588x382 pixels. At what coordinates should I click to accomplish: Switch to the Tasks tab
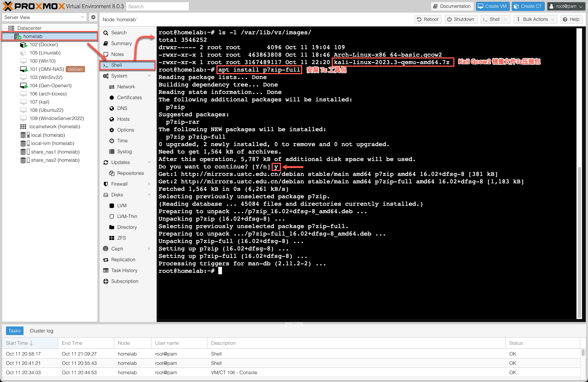(x=15, y=331)
